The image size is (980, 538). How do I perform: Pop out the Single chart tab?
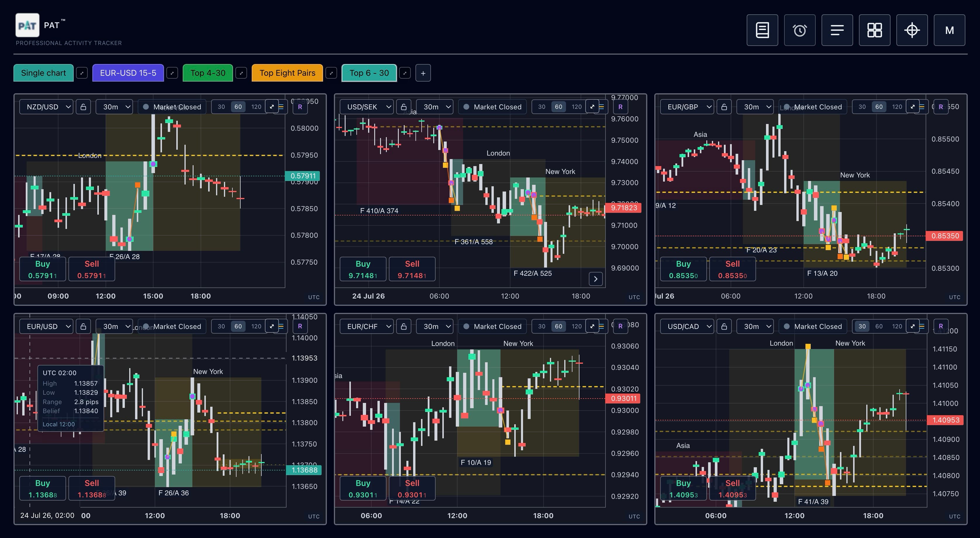click(82, 73)
